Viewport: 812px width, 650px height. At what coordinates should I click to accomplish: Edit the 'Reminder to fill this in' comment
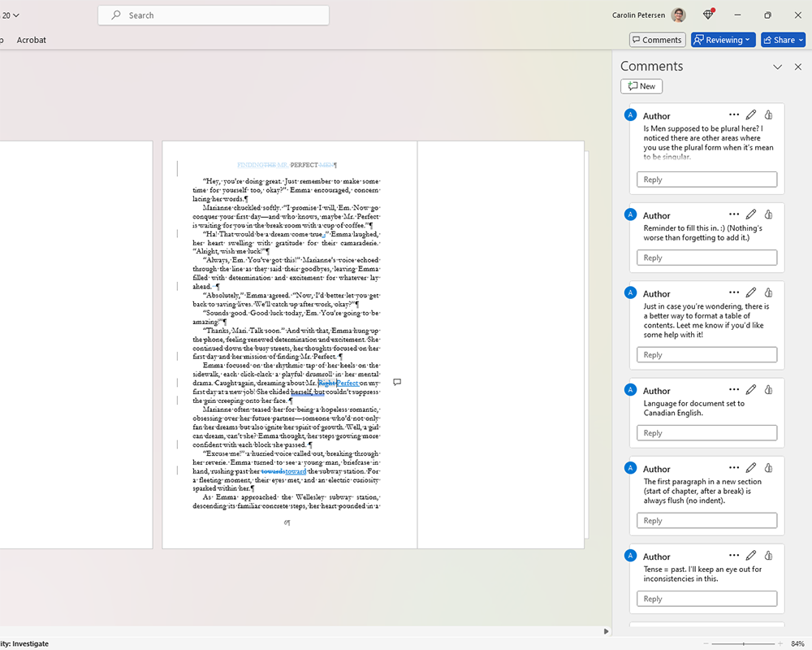(x=751, y=214)
